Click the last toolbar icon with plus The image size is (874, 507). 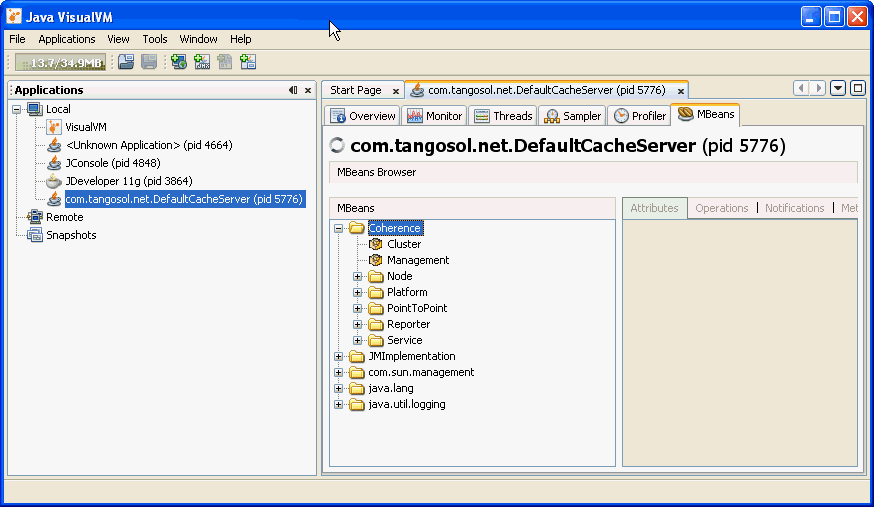(x=248, y=62)
